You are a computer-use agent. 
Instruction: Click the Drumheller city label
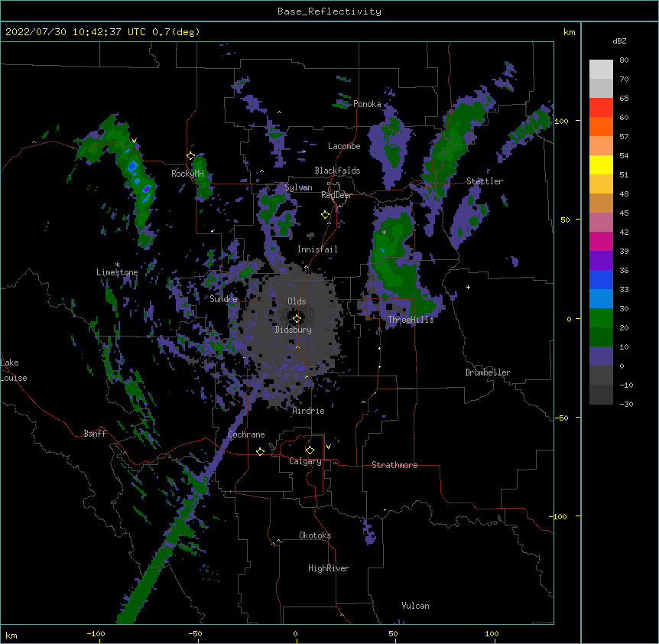[x=488, y=372]
